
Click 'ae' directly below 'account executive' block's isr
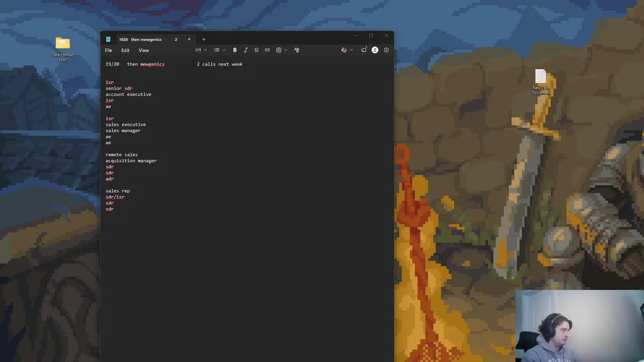click(108, 107)
